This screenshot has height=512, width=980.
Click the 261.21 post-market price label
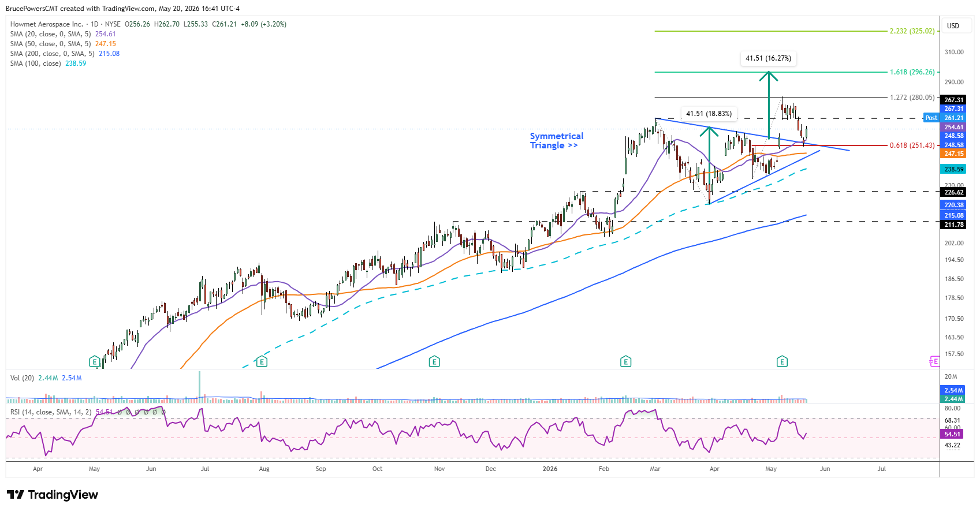click(953, 118)
